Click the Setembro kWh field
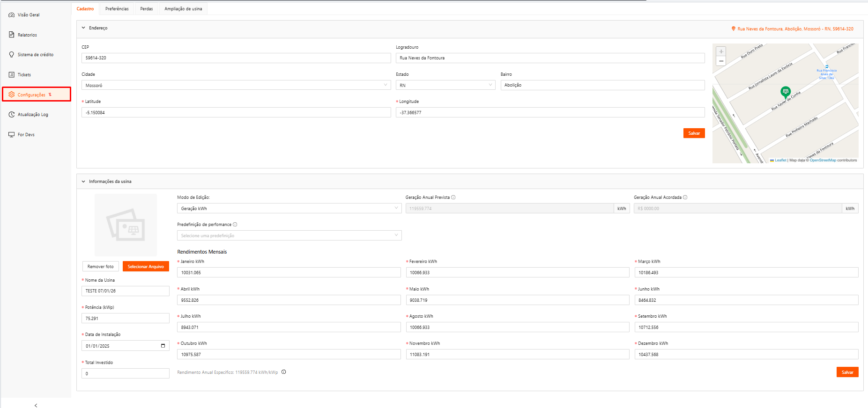Viewport: 868px width, 408px height. click(x=747, y=327)
